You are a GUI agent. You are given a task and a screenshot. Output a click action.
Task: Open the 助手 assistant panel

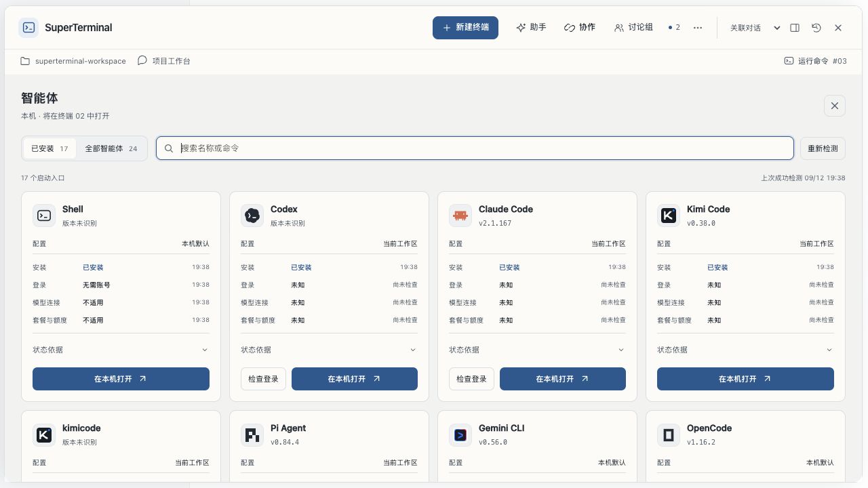(531, 28)
